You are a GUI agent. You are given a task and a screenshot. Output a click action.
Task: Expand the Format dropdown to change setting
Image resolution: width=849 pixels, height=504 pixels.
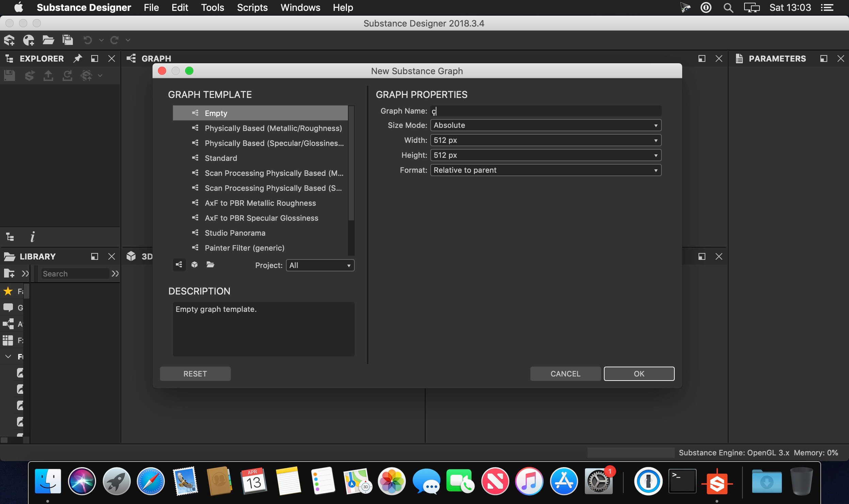(x=656, y=170)
